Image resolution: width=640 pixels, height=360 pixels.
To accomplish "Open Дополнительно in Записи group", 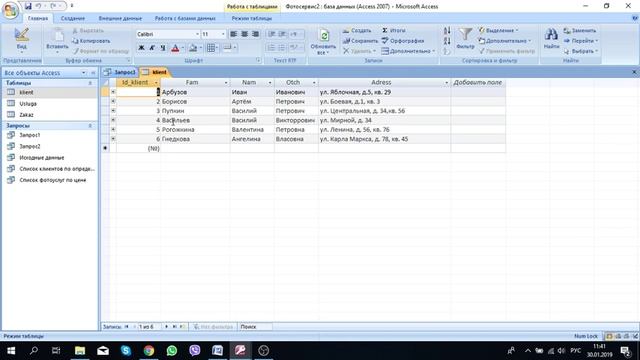I will (x=408, y=51).
